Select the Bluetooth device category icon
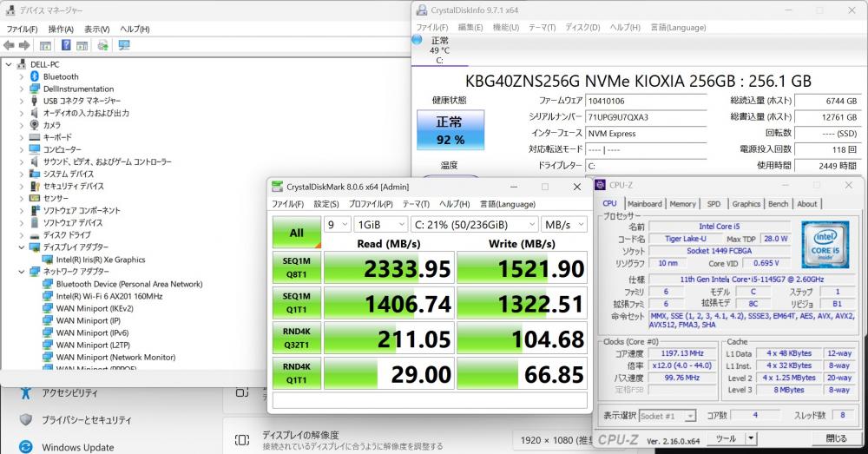Image resolution: width=868 pixels, height=454 pixels. (34, 76)
